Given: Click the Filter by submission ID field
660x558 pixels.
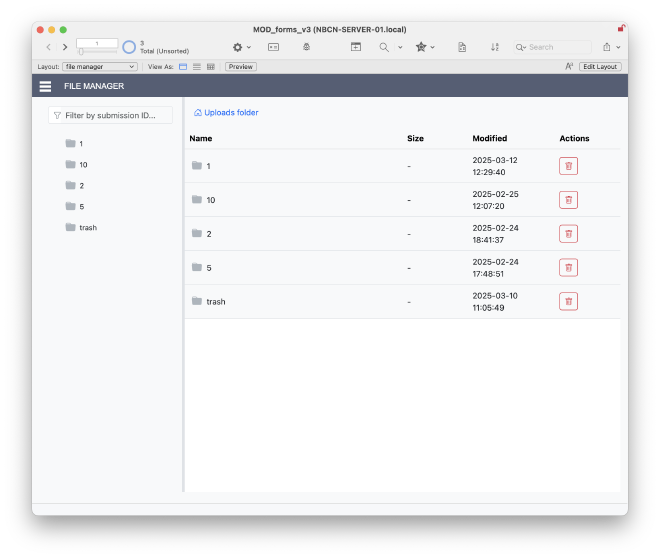Looking at the screenshot, I should point(110,115).
